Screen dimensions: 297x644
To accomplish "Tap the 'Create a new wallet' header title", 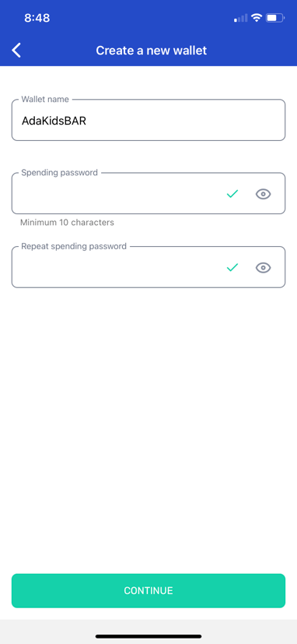I will 152,51.
